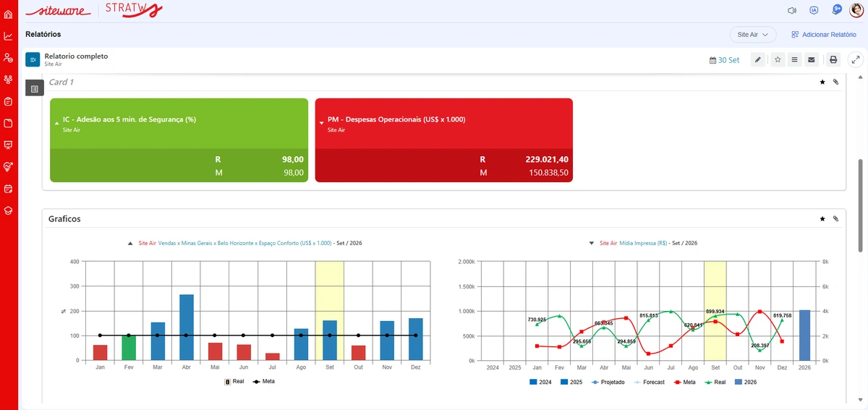Click the down triangle on PM Despesas card

click(x=322, y=123)
